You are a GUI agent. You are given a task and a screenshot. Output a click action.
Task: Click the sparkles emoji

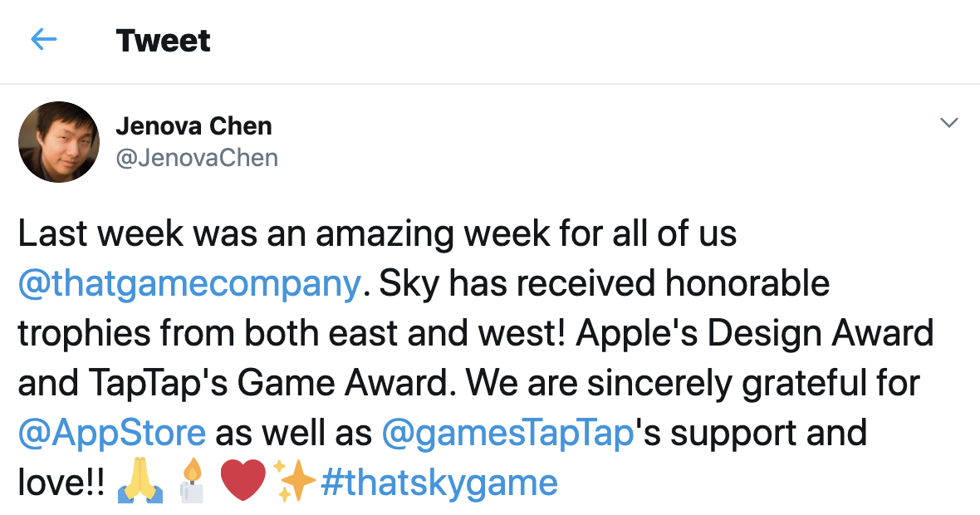[295, 483]
